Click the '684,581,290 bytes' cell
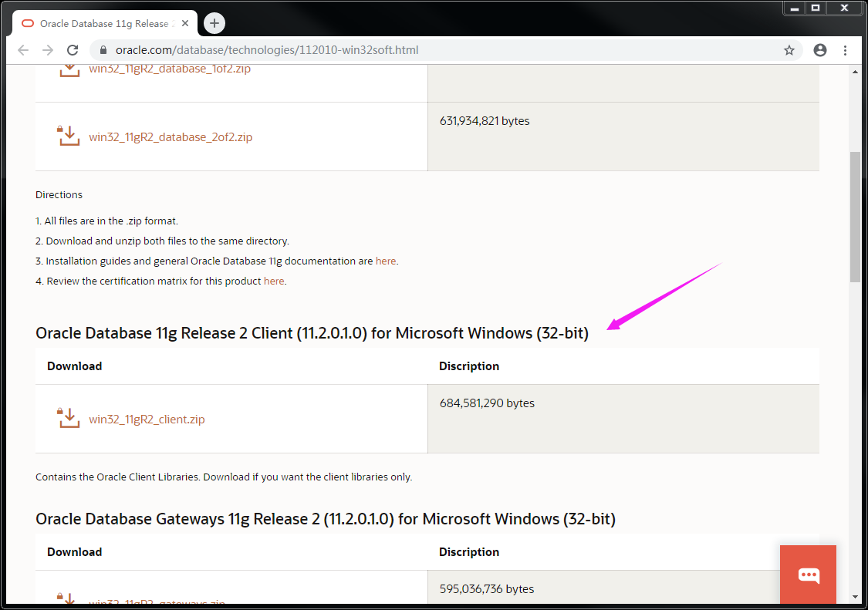The height and width of the screenshot is (610, 868). click(623, 419)
